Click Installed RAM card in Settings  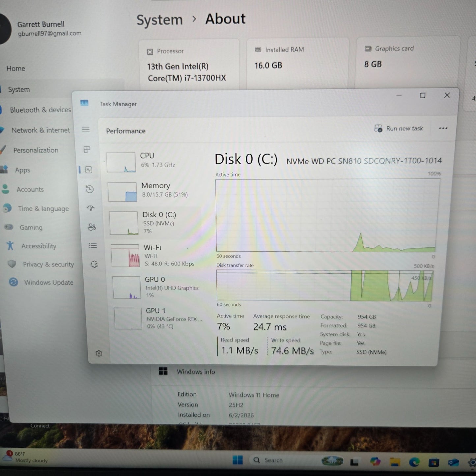pyautogui.click(x=297, y=63)
